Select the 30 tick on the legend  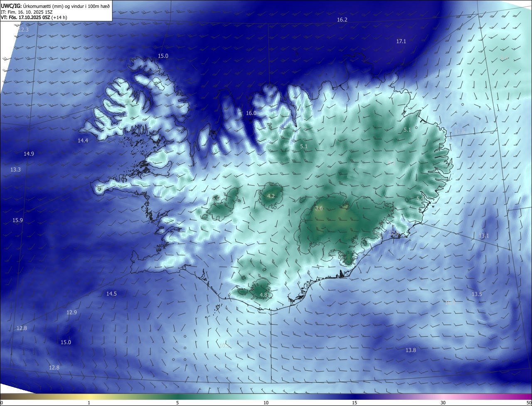(x=443, y=403)
